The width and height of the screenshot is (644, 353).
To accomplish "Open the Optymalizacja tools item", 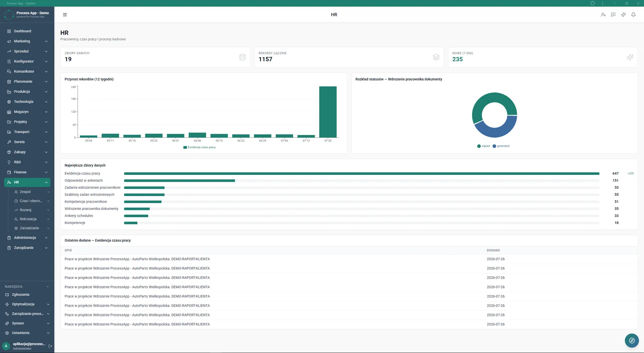I will tap(27, 304).
